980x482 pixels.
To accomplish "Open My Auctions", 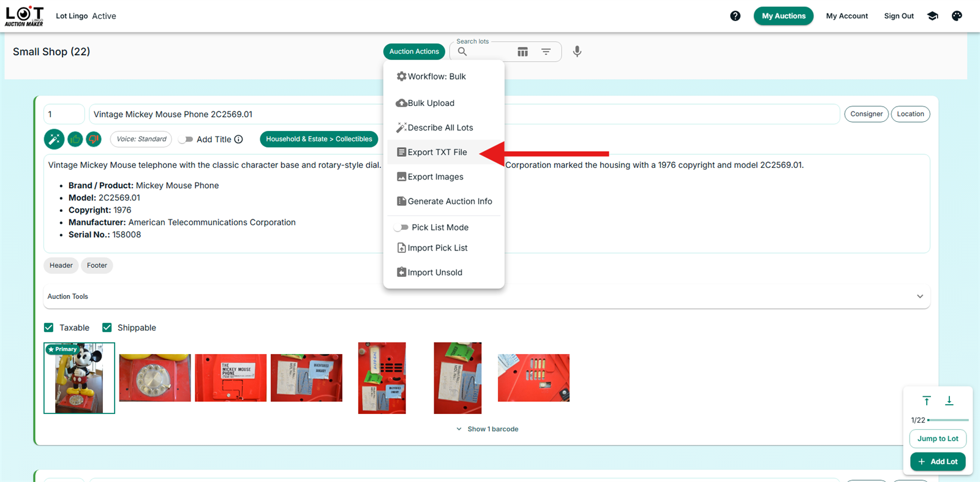I will click(783, 16).
